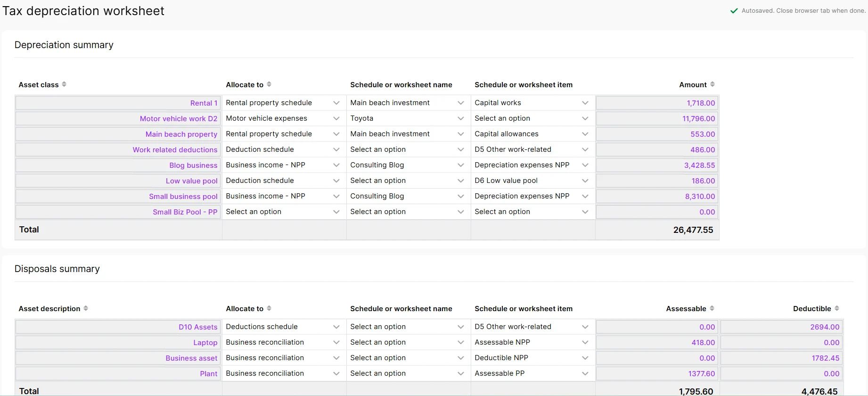This screenshot has width=868, height=396.
Task: Sort disposals by Deductible column
Action: (837, 308)
